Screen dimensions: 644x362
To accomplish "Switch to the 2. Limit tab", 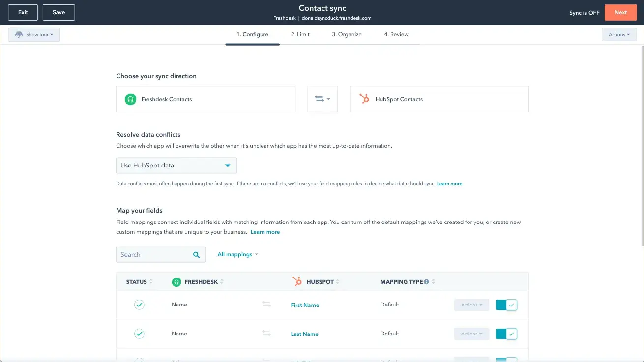I will 300,34.
